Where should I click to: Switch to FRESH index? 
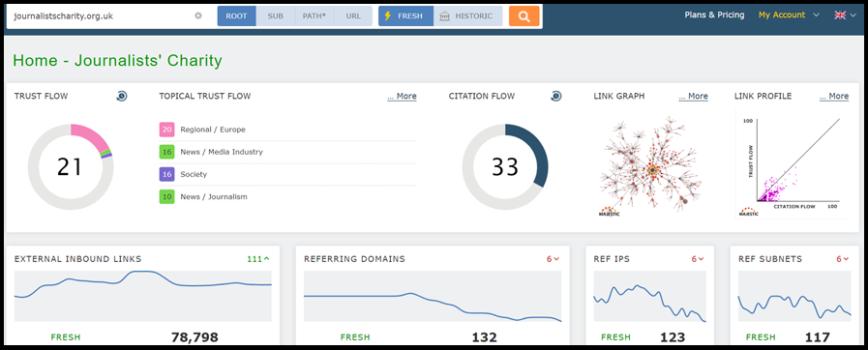(405, 16)
